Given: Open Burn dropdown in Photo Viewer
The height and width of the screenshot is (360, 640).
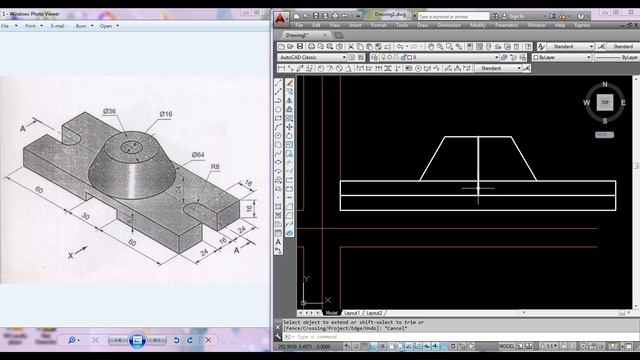Looking at the screenshot, I should (84, 26).
